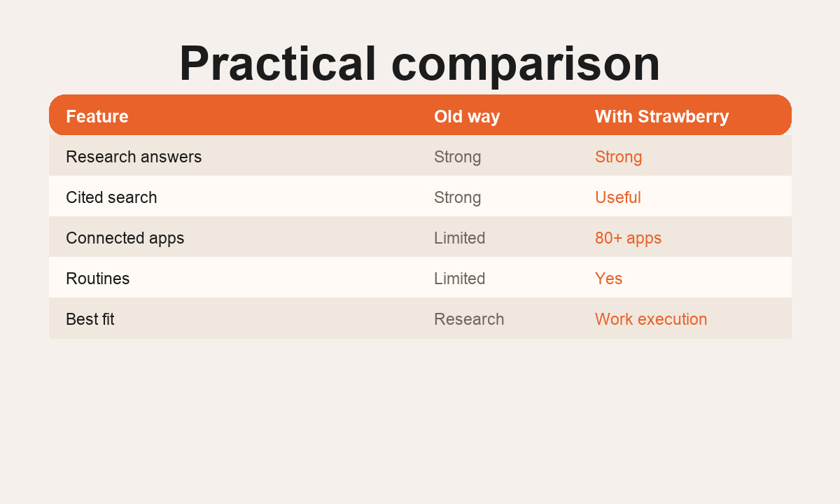Click the 'Research answers' row label
Screen dimensions: 840x504
pos(134,157)
